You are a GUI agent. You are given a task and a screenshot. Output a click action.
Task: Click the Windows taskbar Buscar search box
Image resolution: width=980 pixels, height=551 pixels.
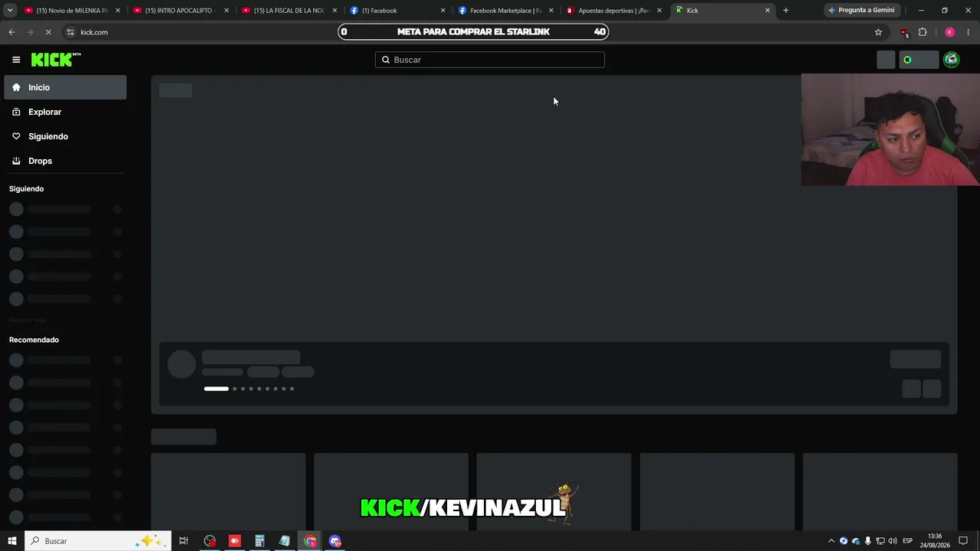pyautogui.click(x=98, y=541)
